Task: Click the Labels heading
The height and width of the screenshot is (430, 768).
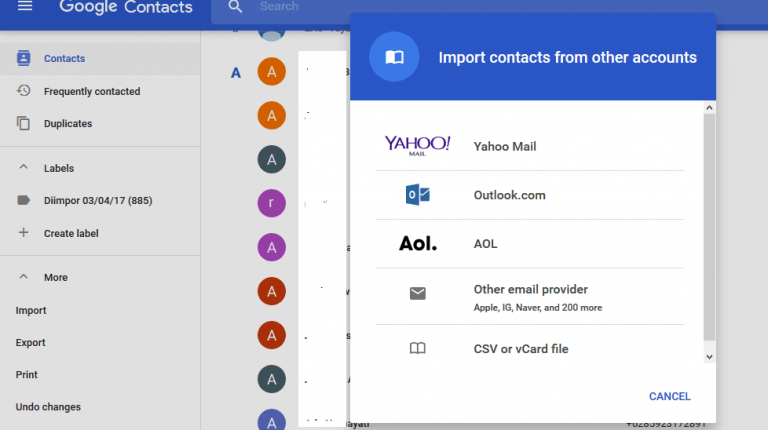Action: pyautogui.click(x=59, y=168)
